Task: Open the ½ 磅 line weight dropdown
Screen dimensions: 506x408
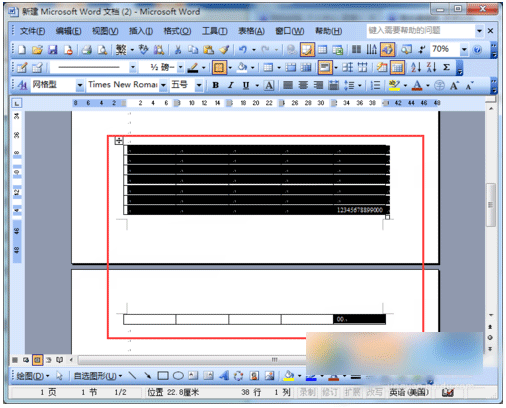Action: (x=180, y=68)
